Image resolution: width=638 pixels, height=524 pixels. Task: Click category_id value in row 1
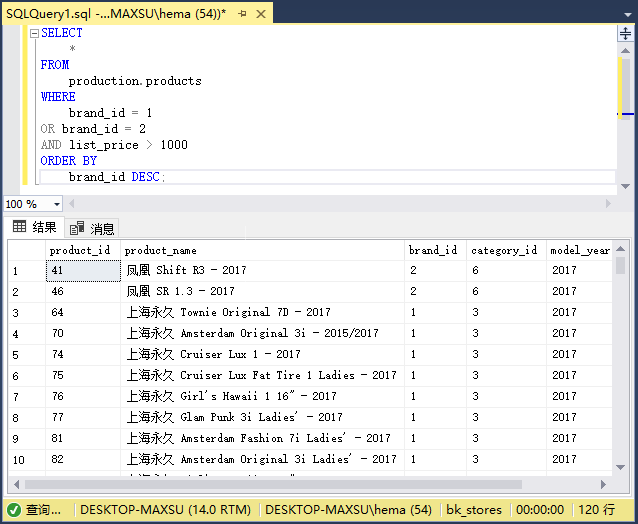tap(506, 271)
